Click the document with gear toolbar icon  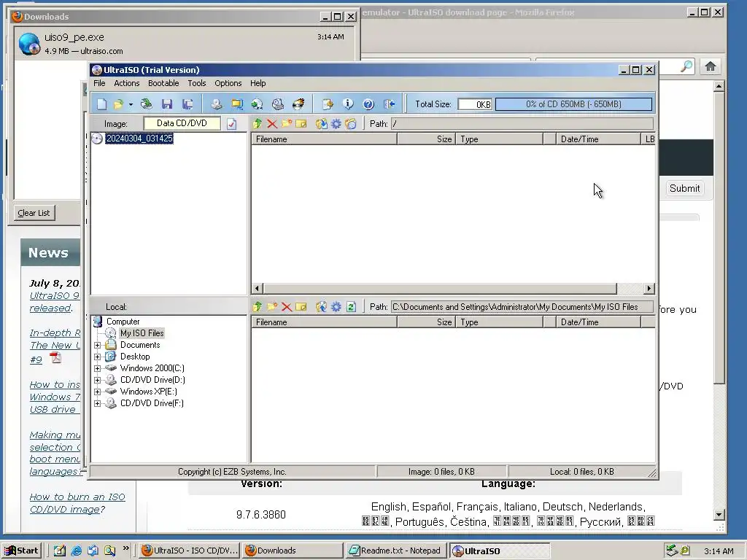pyautogui.click(x=328, y=104)
